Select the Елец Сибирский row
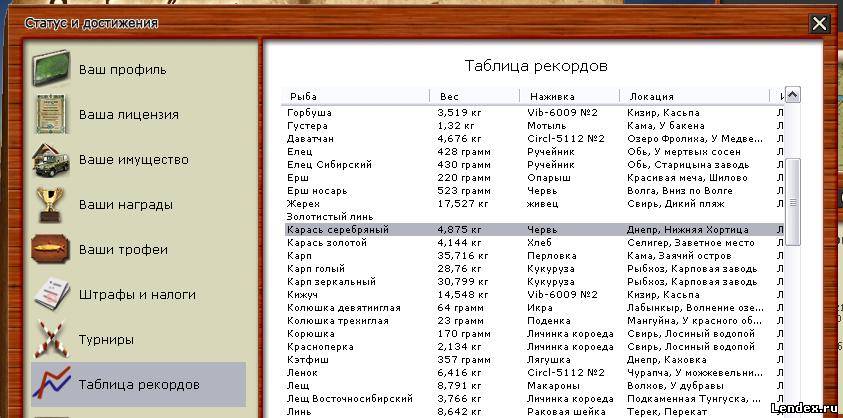 coord(534,165)
